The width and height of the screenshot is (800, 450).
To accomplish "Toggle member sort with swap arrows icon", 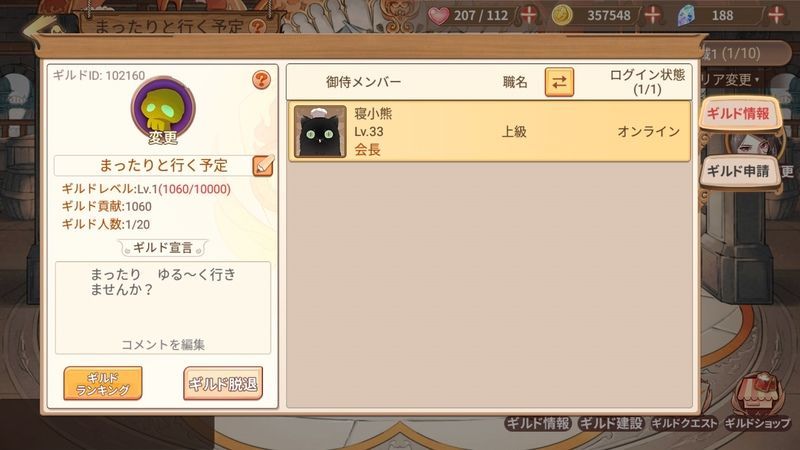I will 559,82.
